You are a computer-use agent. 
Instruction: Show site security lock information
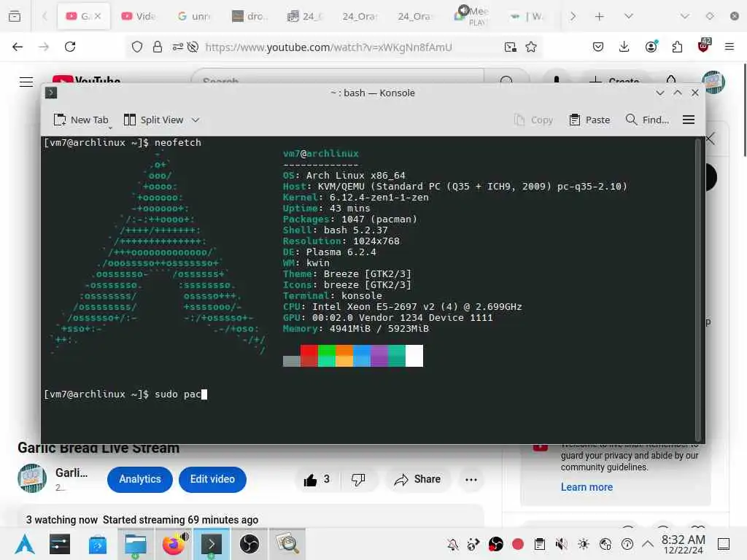coord(158,47)
